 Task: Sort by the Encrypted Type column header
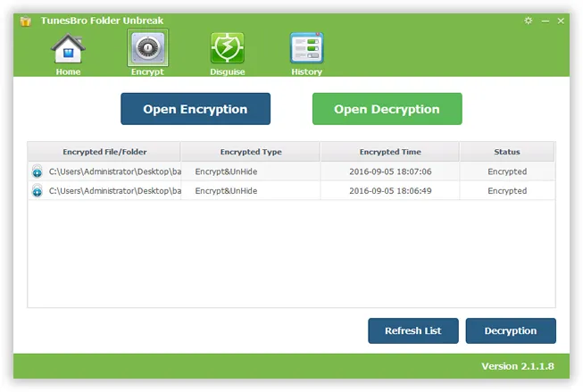(251, 152)
